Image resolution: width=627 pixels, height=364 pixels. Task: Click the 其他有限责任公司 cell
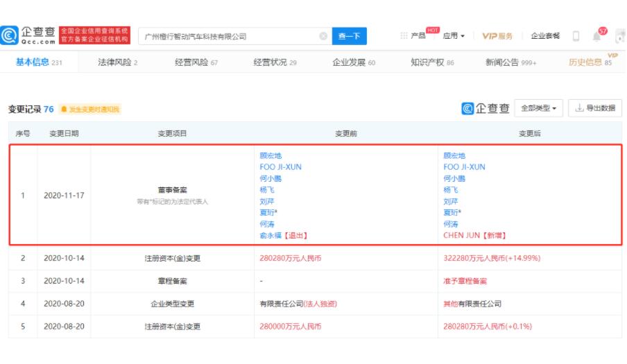[x=472, y=304]
